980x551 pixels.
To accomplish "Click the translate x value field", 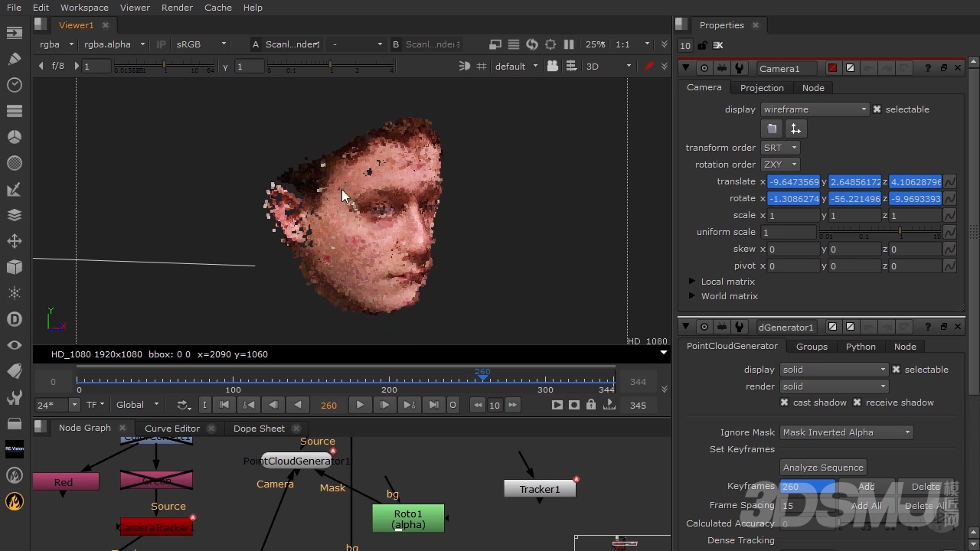I will 793,182.
